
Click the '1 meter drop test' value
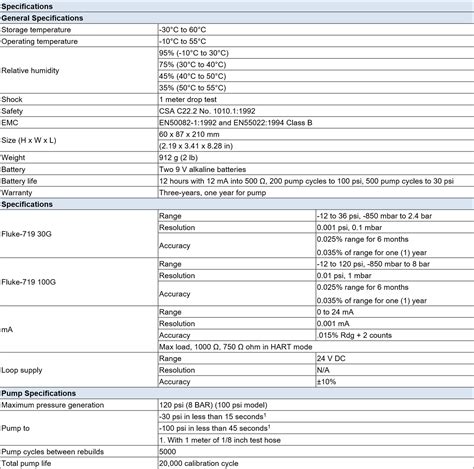tap(188, 99)
